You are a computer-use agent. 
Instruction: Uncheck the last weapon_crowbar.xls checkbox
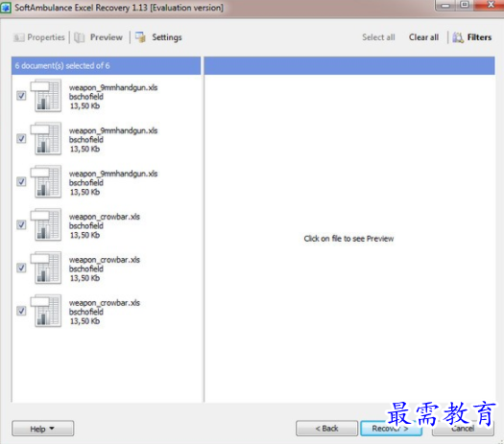click(21, 311)
